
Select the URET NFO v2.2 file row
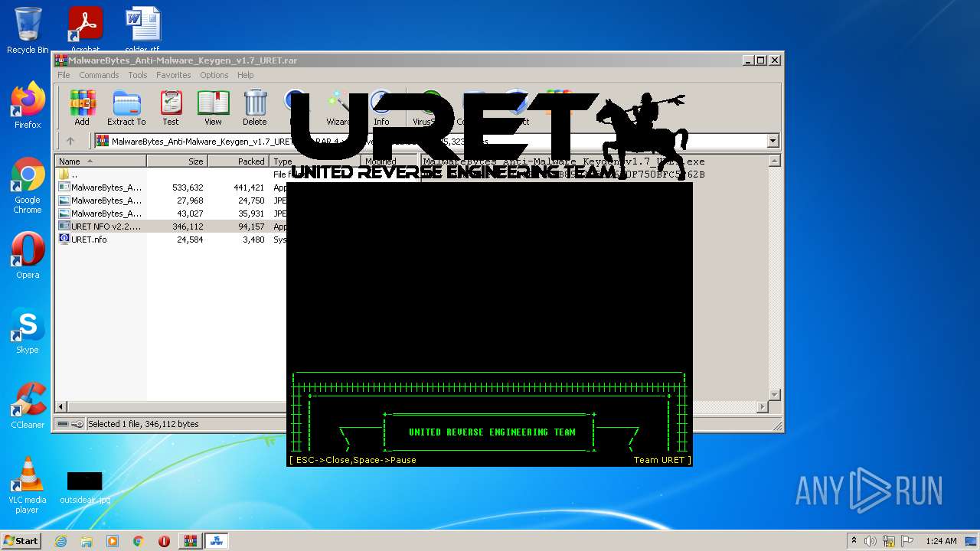tap(171, 227)
